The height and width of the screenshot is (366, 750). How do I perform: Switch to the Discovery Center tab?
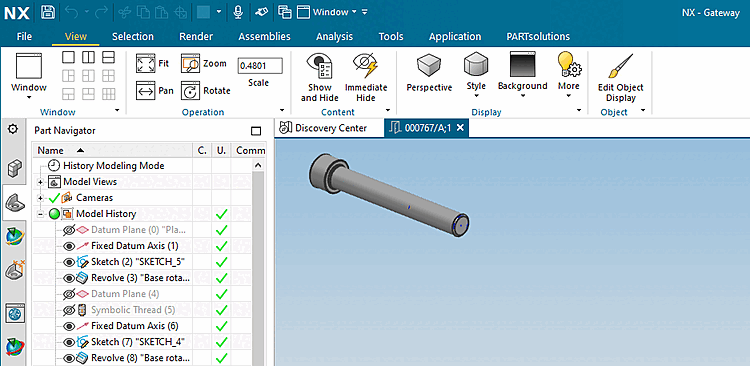coord(324,128)
